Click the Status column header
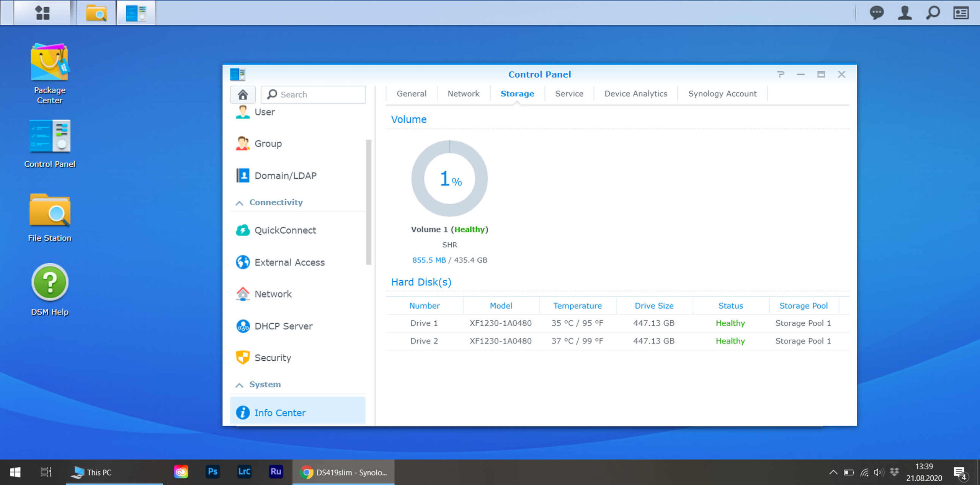980x485 pixels. [x=731, y=306]
